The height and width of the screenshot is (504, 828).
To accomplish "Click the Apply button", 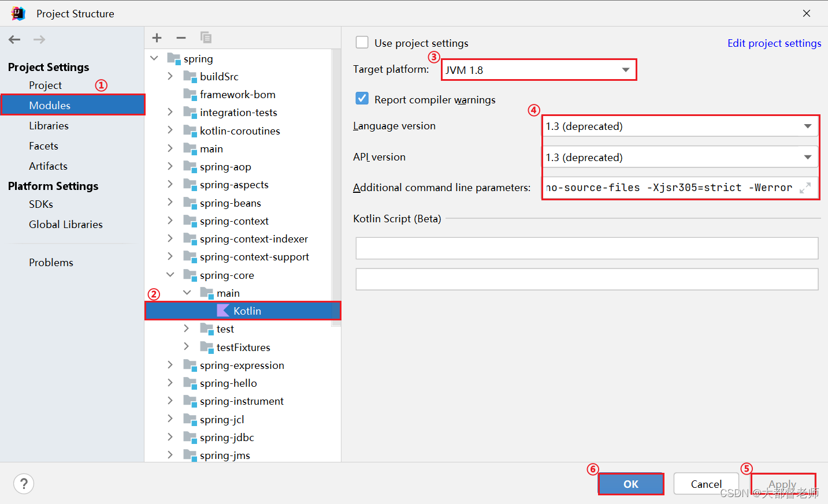I will (783, 484).
